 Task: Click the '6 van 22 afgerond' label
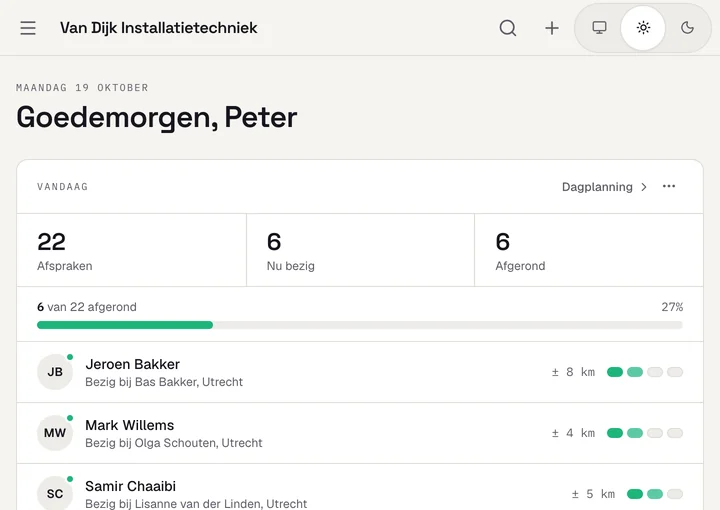click(87, 307)
